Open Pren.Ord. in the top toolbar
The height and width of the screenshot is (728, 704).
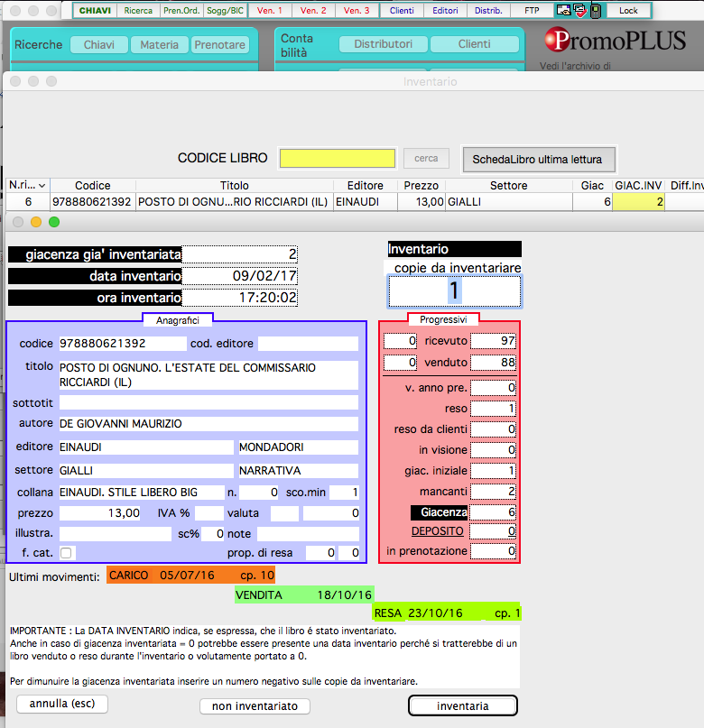[x=181, y=10]
